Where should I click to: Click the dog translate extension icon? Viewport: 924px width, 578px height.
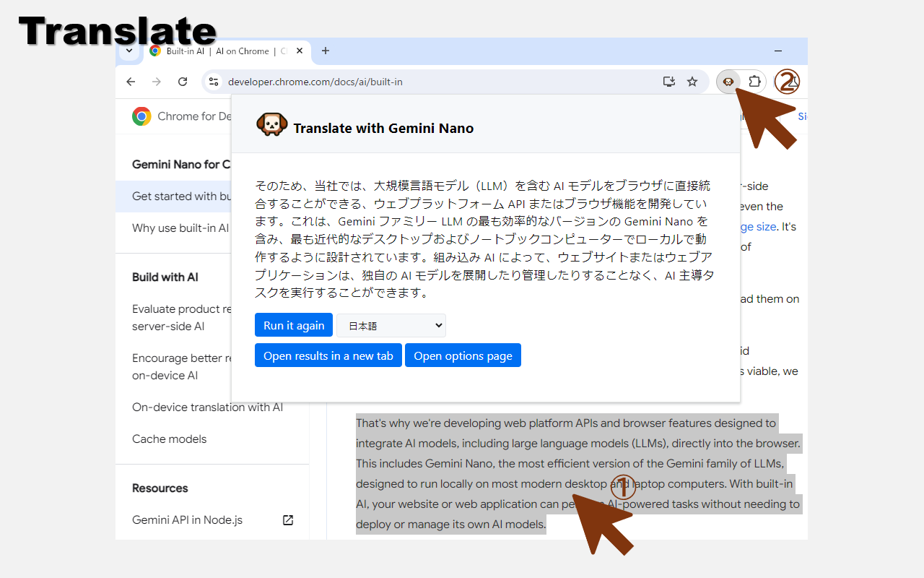pyautogui.click(x=728, y=82)
